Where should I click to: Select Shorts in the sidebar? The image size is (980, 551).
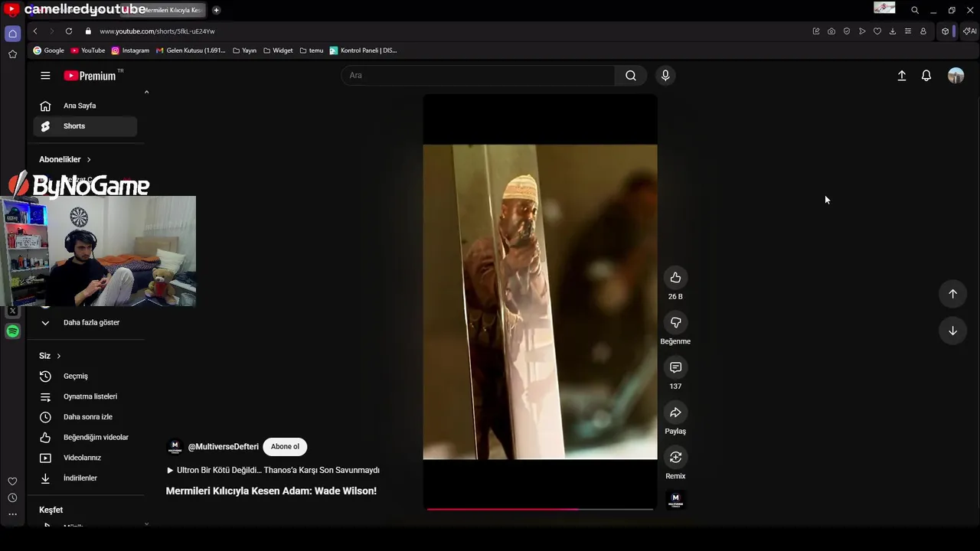(x=85, y=126)
